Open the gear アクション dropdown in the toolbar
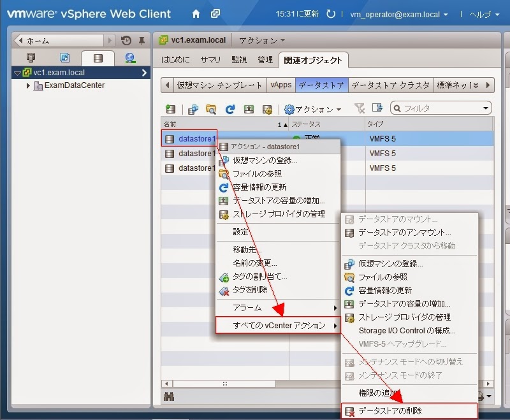Image resolution: width=510 pixels, height=420 pixels. point(312,109)
